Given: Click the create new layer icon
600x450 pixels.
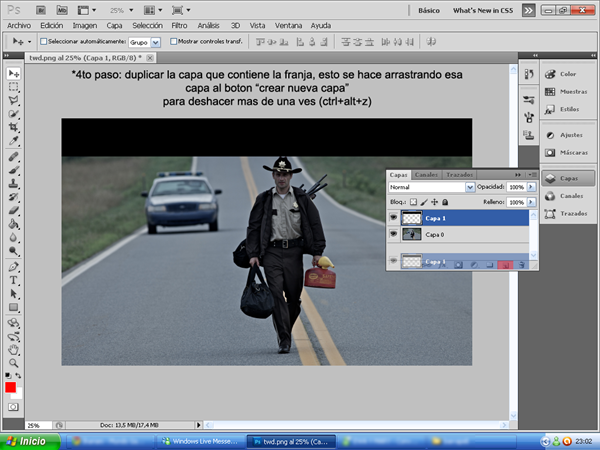Looking at the screenshot, I should pos(506,263).
